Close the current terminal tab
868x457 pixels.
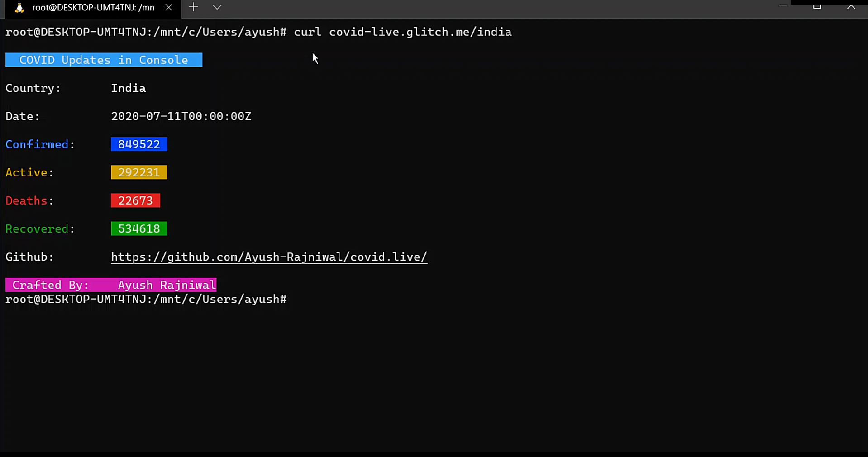[x=169, y=7]
